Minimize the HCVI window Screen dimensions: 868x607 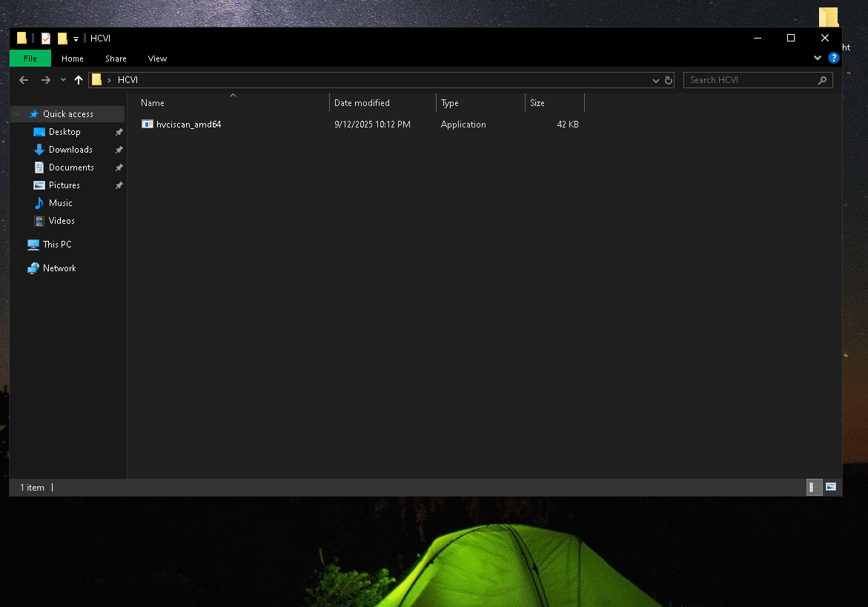758,38
